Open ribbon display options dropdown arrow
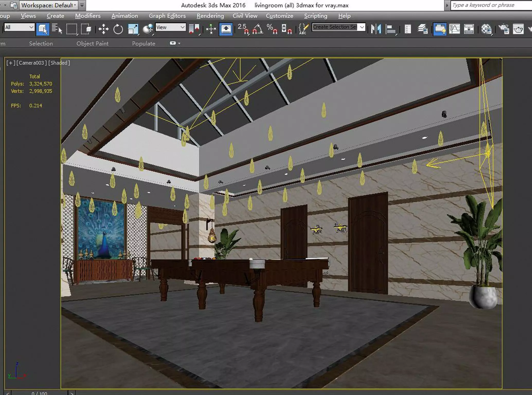This screenshot has width=532, height=395. (179, 43)
